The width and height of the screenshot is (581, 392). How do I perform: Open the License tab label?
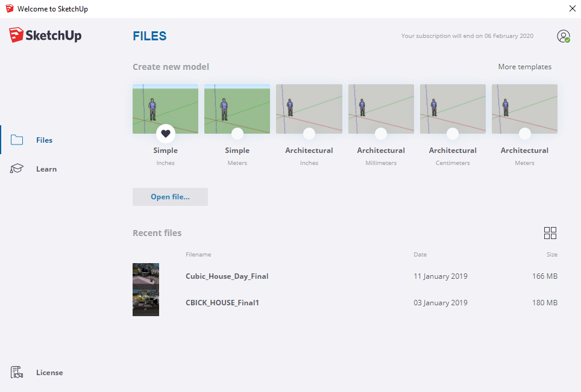tap(49, 372)
